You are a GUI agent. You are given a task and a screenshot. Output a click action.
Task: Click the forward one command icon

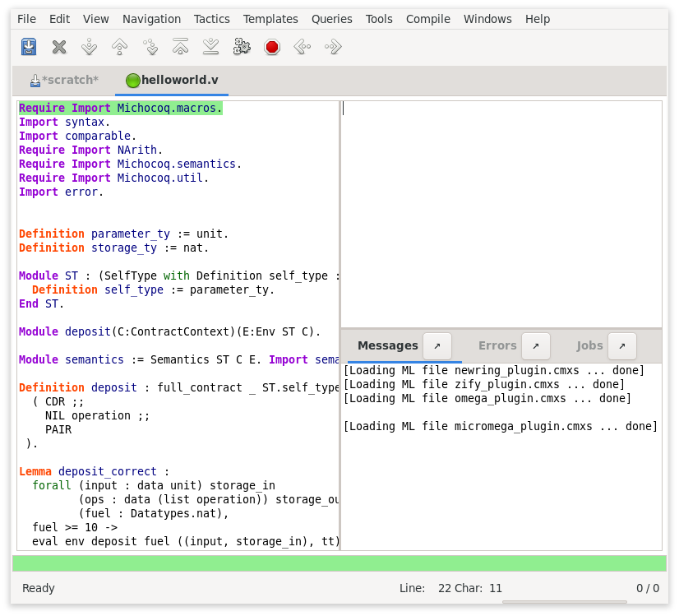(x=89, y=47)
